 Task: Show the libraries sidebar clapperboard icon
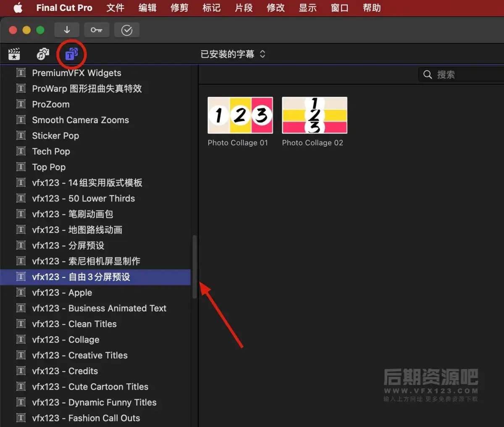click(x=14, y=54)
